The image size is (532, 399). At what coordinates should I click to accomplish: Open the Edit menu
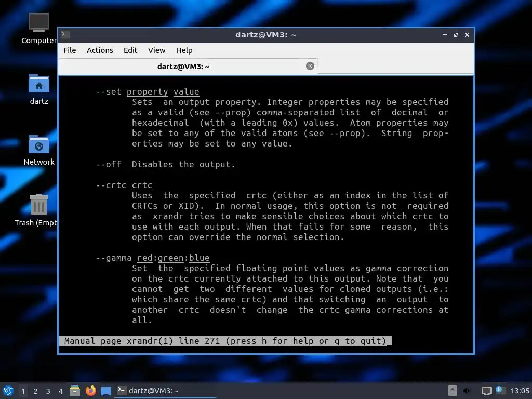click(x=130, y=50)
